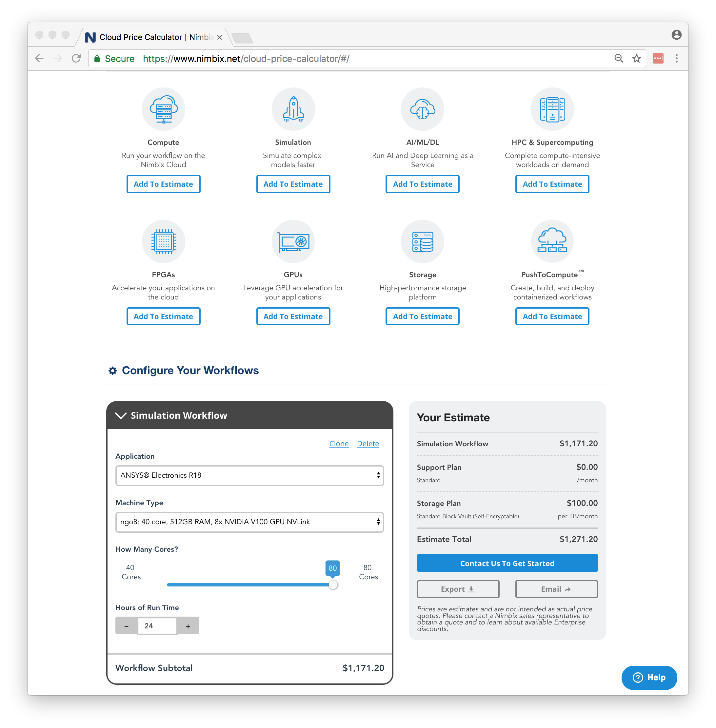The height and width of the screenshot is (728, 716).
Task: Open the Chrome three-dot menu
Action: (x=676, y=58)
